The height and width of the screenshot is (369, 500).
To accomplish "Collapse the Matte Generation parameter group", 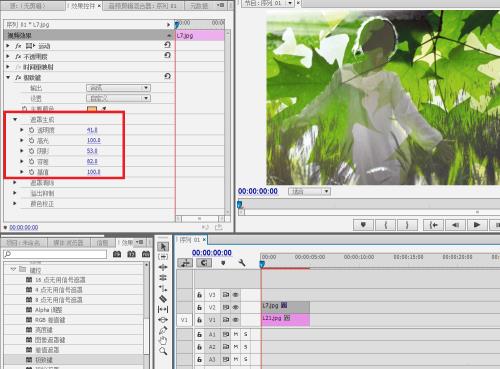I will pyautogui.click(x=15, y=119).
